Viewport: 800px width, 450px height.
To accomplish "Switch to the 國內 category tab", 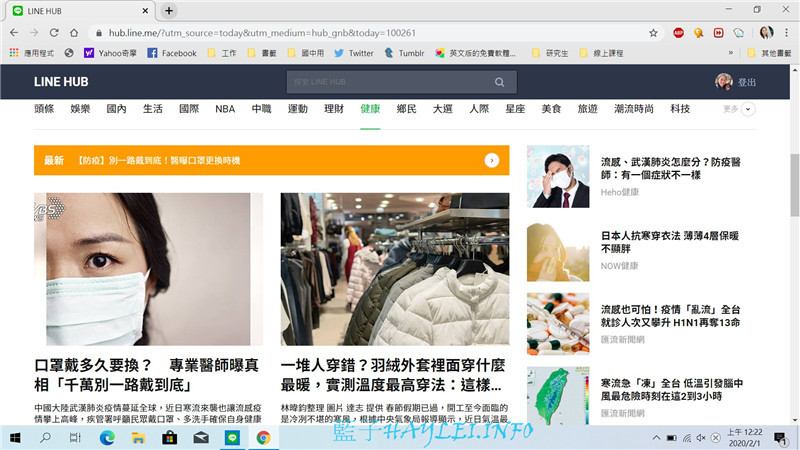I will pyautogui.click(x=116, y=109).
